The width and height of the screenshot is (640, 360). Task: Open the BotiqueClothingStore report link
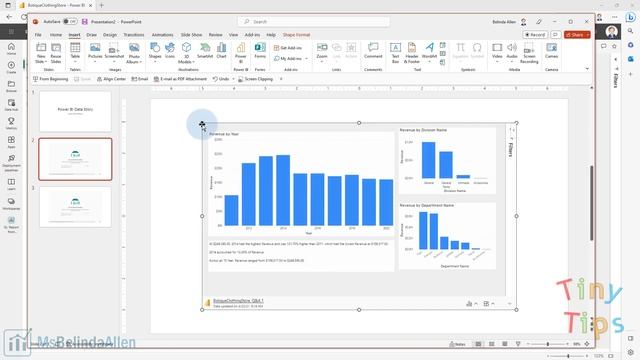point(238,301)
